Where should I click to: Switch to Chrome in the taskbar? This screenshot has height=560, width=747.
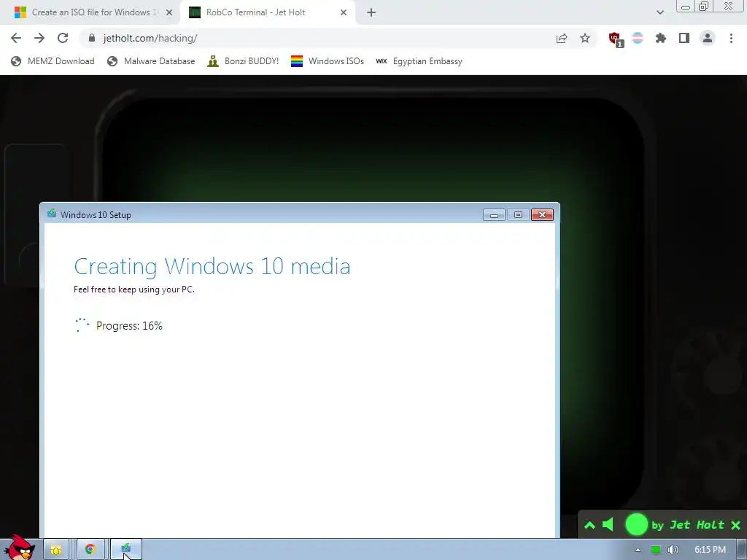point(90,550)
